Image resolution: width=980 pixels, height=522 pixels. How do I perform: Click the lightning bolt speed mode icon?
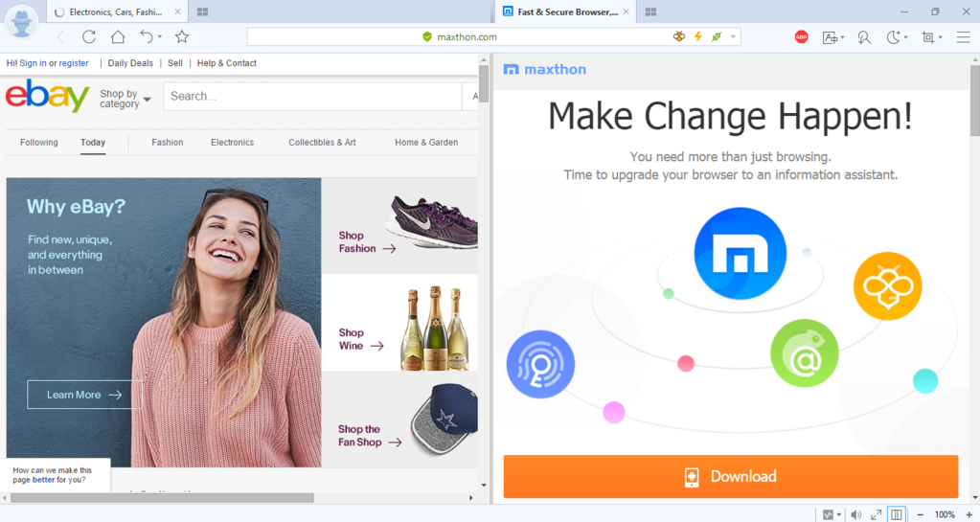(698, 37)
